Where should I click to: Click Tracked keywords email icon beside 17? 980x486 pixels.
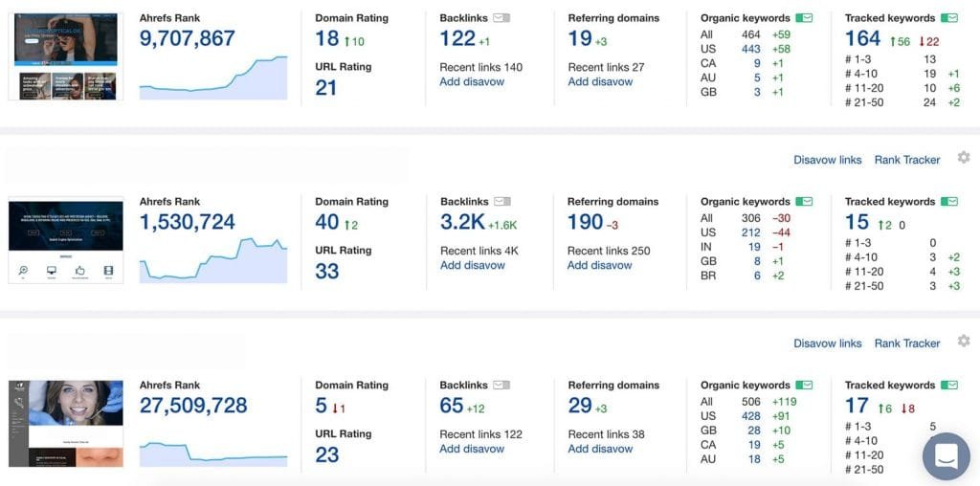(948, 386)
